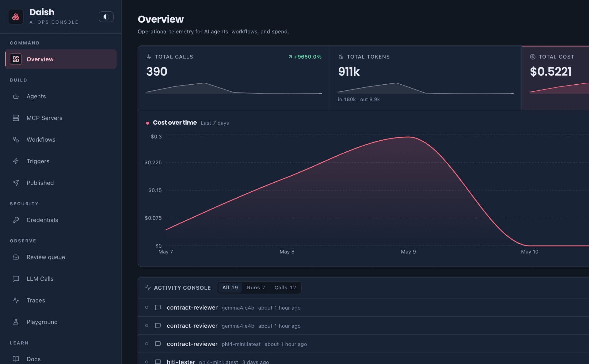Switch to the Calls 12 tab
The image size is (589, 364).
click(285, 288)
